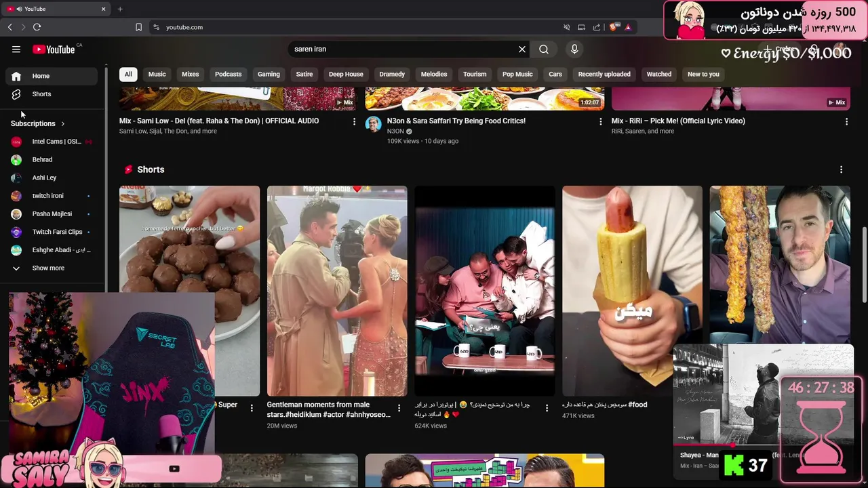The width and height of the screenshot is (868, 488).
Task: Select the Podcasts filter chip
Action: [x=228, y=75]
